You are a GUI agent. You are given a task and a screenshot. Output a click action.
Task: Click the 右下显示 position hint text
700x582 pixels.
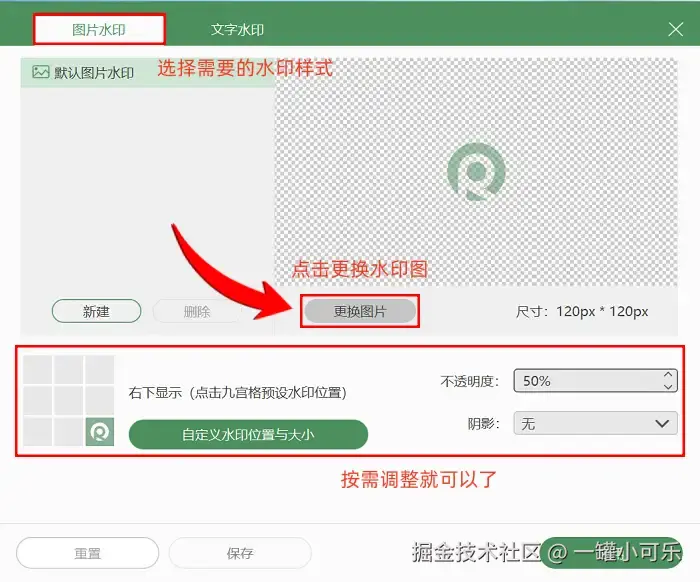[238, 393]
